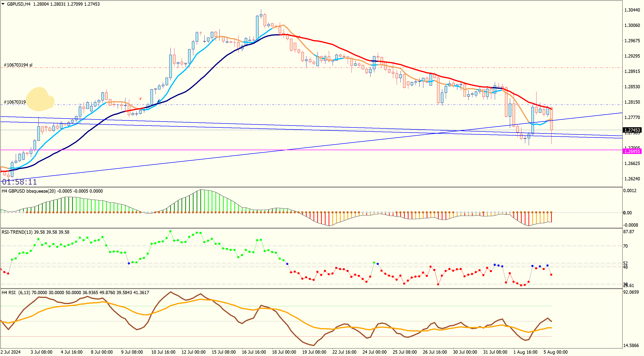Click the black 1.27453 current price tag
644x356 pixels.
(x=632, y=130)
